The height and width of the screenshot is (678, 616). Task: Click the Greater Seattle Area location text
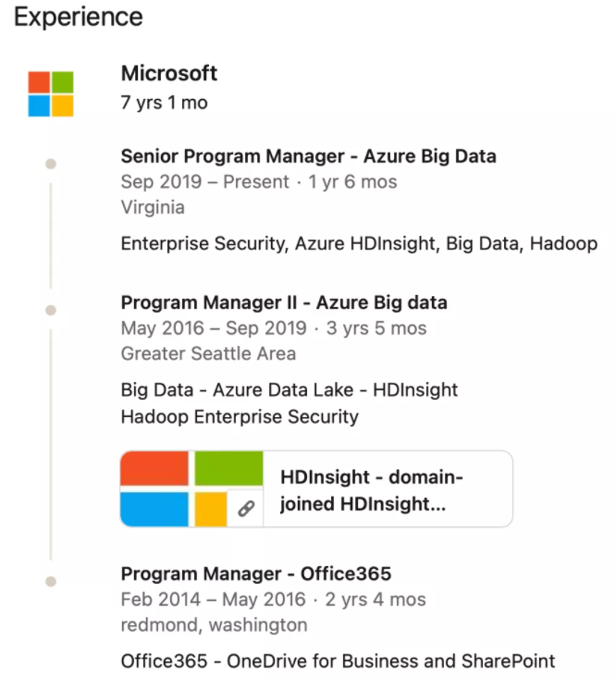coord(208,353)
